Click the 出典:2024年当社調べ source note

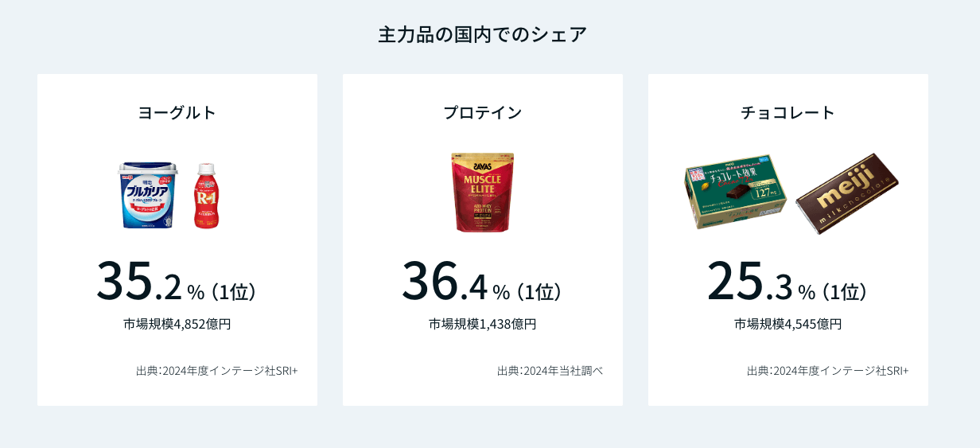tap(550, 371)
